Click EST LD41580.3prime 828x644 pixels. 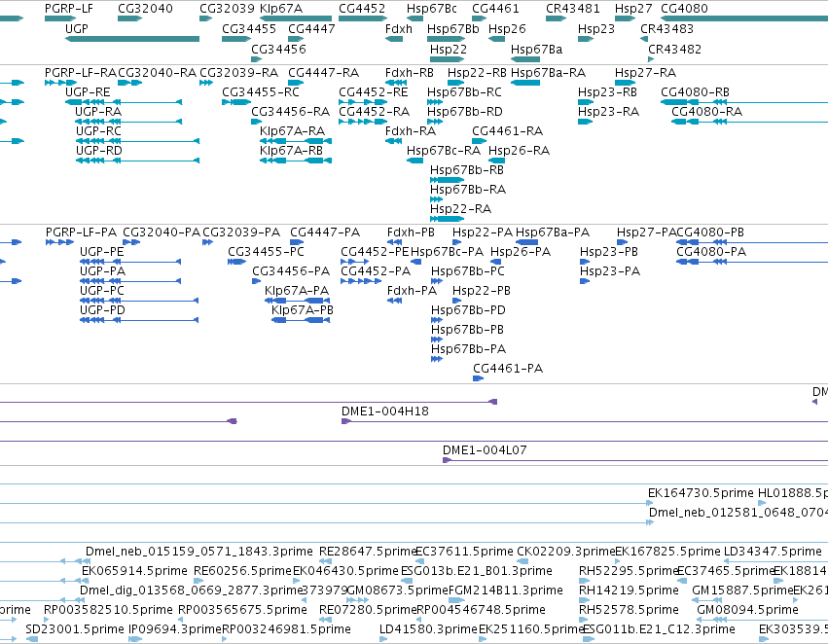428,628
